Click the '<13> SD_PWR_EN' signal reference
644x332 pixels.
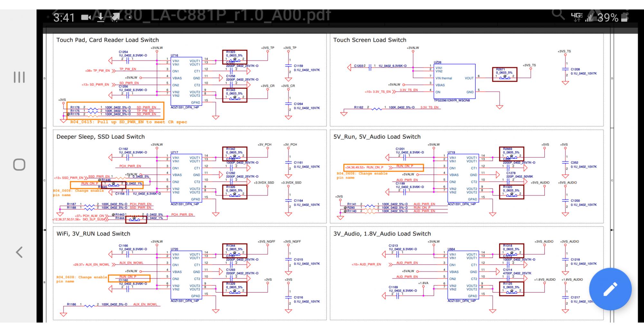click(96, 85)
